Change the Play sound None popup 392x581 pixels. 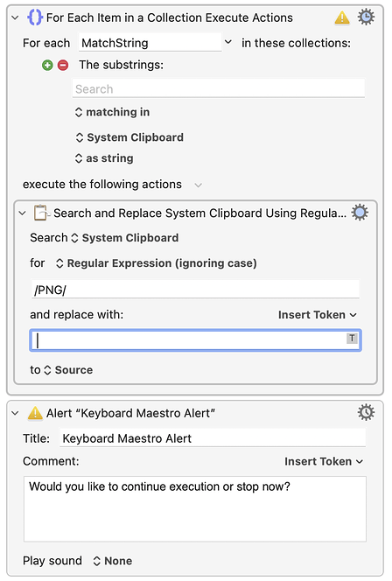click(x=112, y=561)
